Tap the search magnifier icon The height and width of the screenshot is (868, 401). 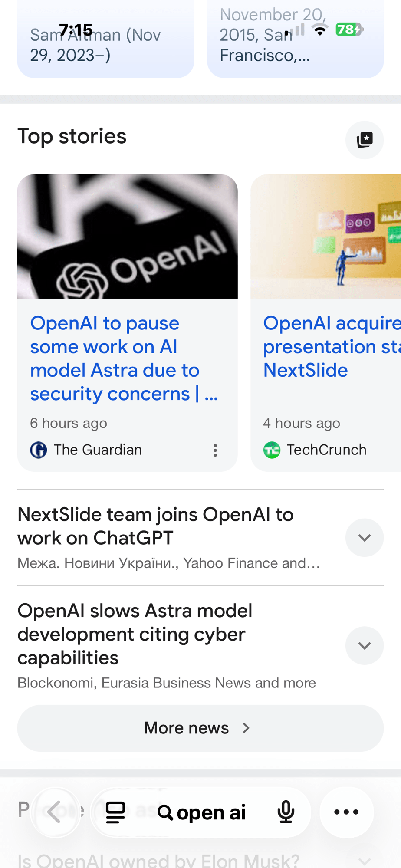coord(165,812)
